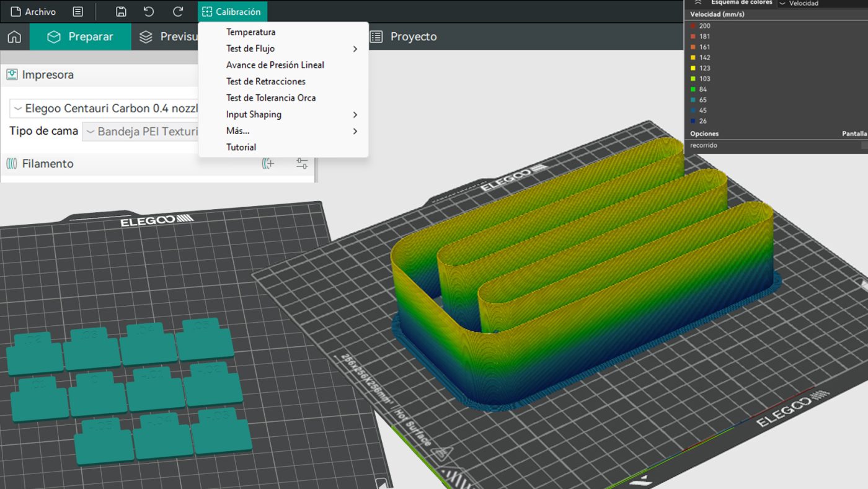Screen dimensions: 868x489
Task: Click the 200 mm/s dark red swatch
Action: coord(693,26)
